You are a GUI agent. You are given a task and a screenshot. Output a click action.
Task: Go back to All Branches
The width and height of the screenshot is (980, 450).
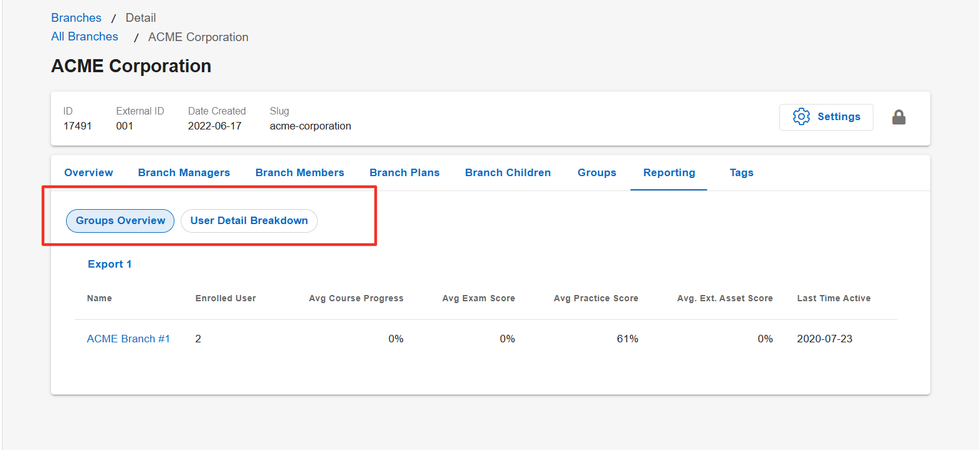pos(85,37)
